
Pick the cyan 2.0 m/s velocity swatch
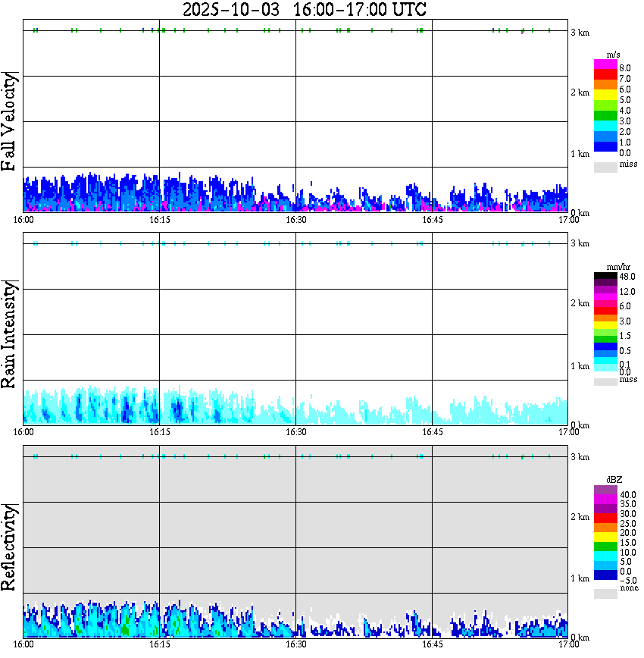605,127
